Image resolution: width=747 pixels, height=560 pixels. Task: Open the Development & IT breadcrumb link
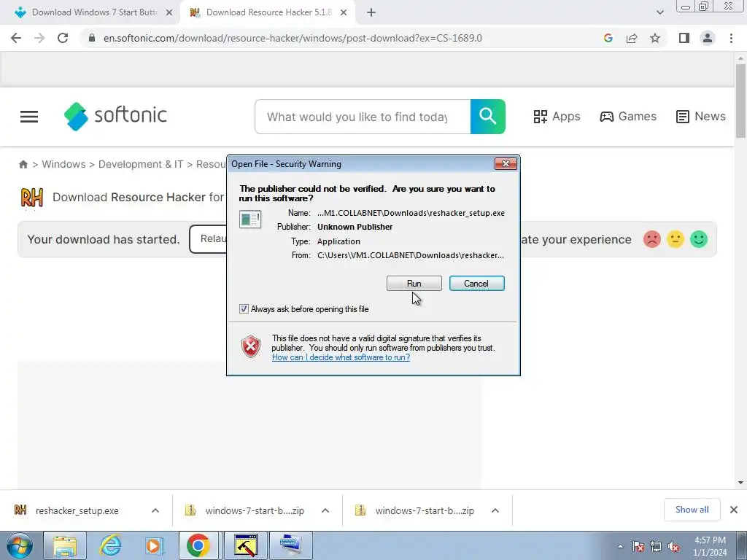(141, 164)
